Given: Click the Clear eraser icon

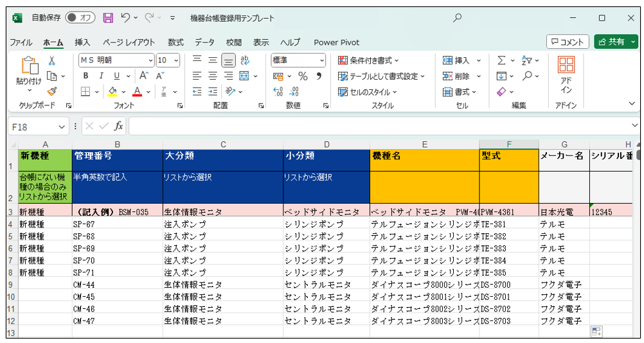Looking at the screenshot, I should pyautogui.click(x=501, y=91).
